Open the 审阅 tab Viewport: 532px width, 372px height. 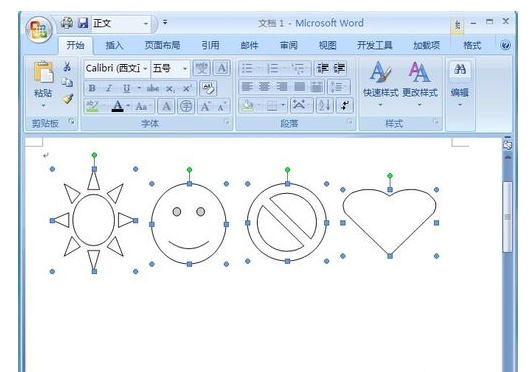289,45
